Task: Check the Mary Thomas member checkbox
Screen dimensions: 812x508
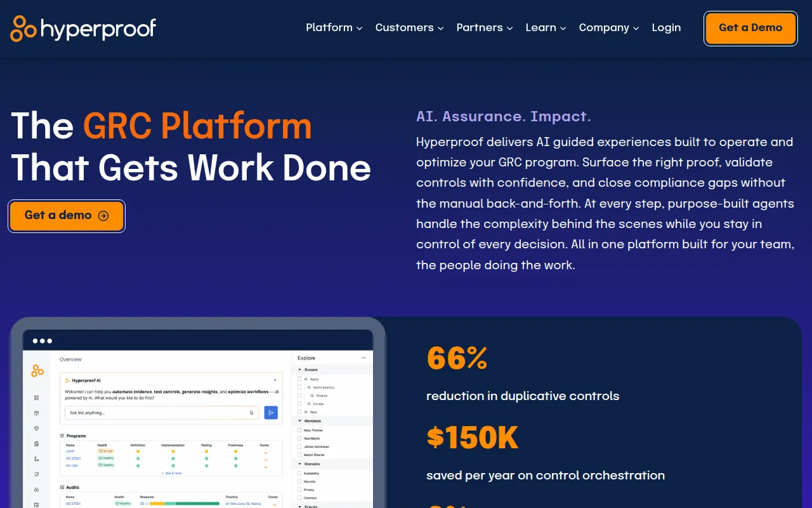Action: point(299,430)
